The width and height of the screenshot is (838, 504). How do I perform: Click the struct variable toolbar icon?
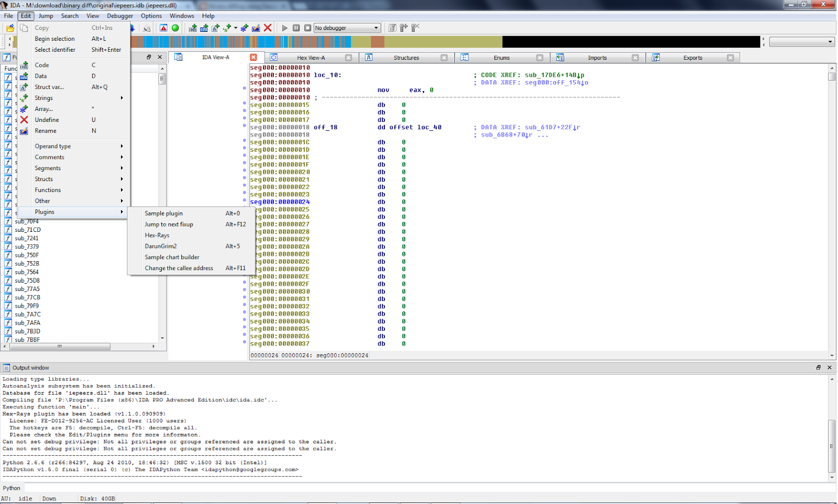(x=216, y=28)
